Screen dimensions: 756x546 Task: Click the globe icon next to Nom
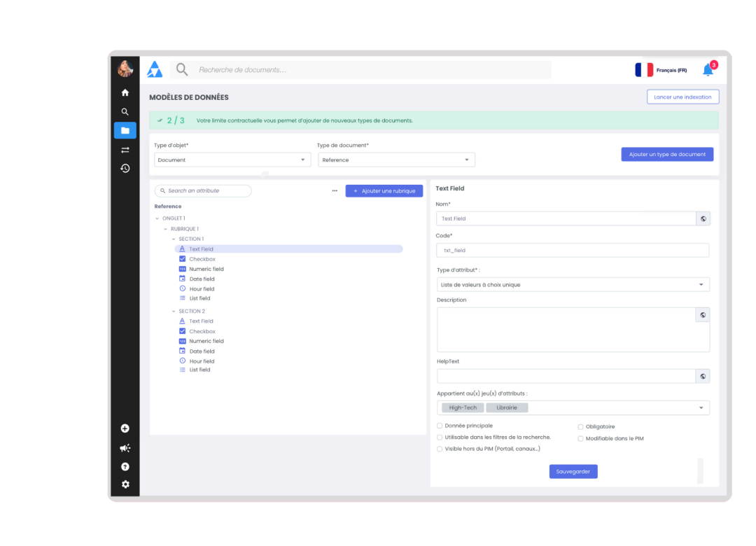(703, 218)
